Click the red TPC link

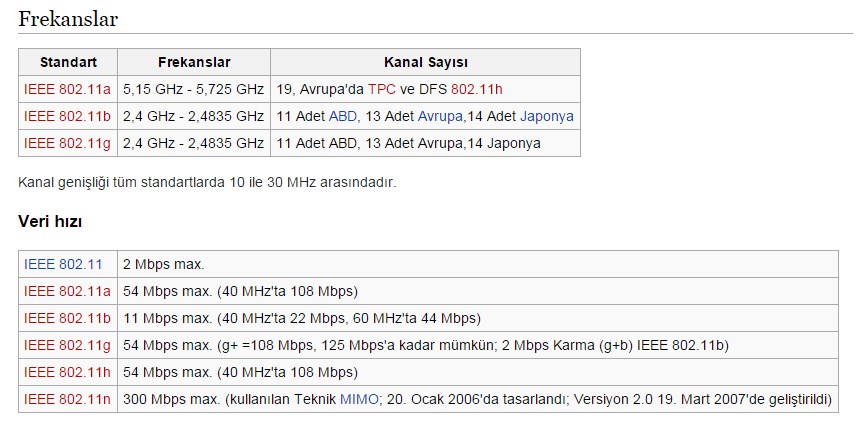(x=383, y=89)
